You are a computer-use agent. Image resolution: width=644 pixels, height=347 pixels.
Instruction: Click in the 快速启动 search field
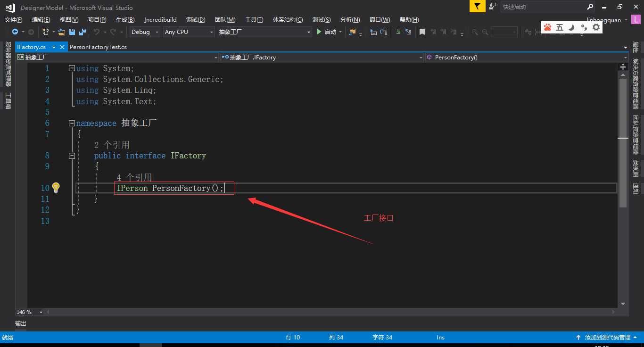click(x=543, y=7)
